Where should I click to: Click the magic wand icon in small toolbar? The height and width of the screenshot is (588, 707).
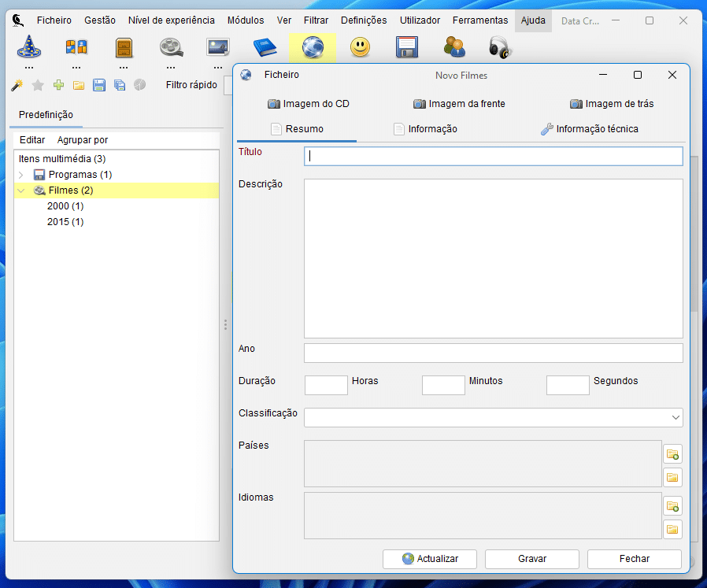[17, 85]
